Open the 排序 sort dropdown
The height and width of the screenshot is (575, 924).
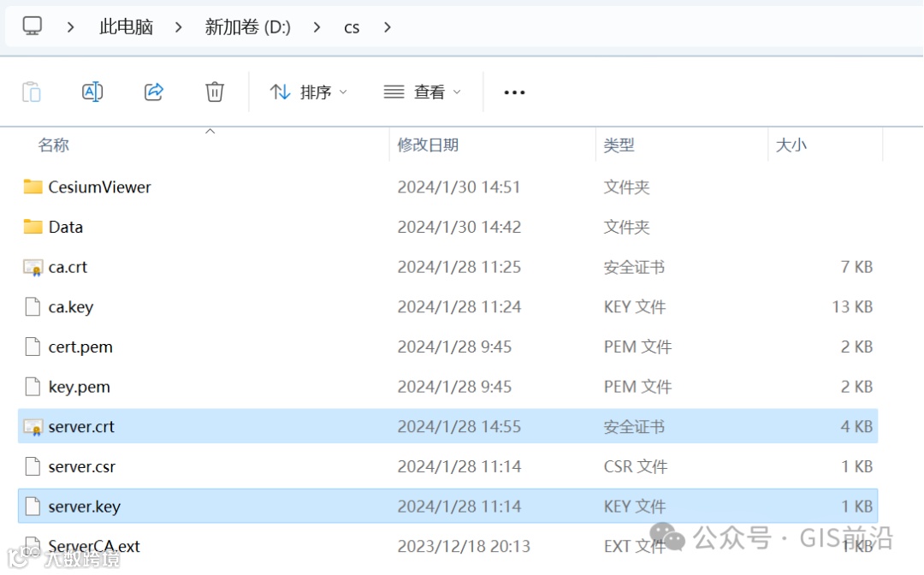click(309, 92)
